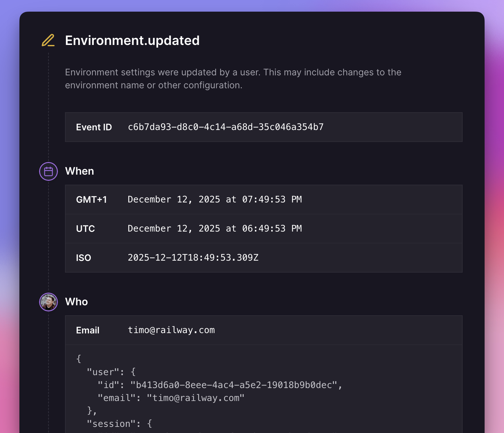Image resolution: width=504 pixels, height=433 pixels.
Task: Select the event ID value c6b7da93
Action: point(226,127)
